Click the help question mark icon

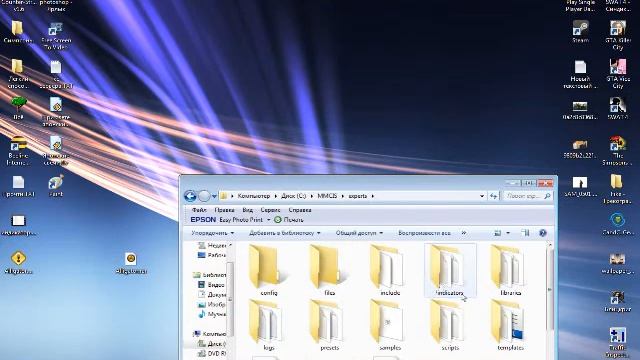542,233
